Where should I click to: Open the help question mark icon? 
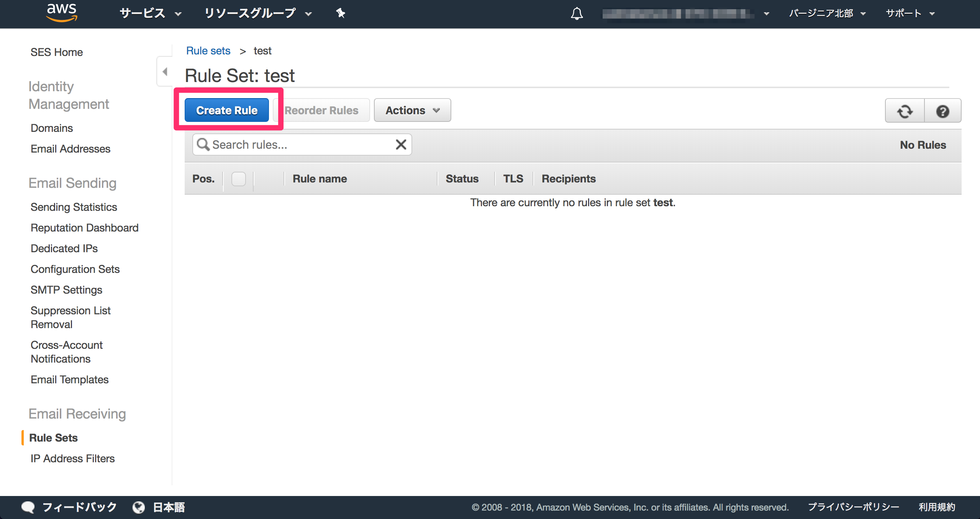[942, 111]
